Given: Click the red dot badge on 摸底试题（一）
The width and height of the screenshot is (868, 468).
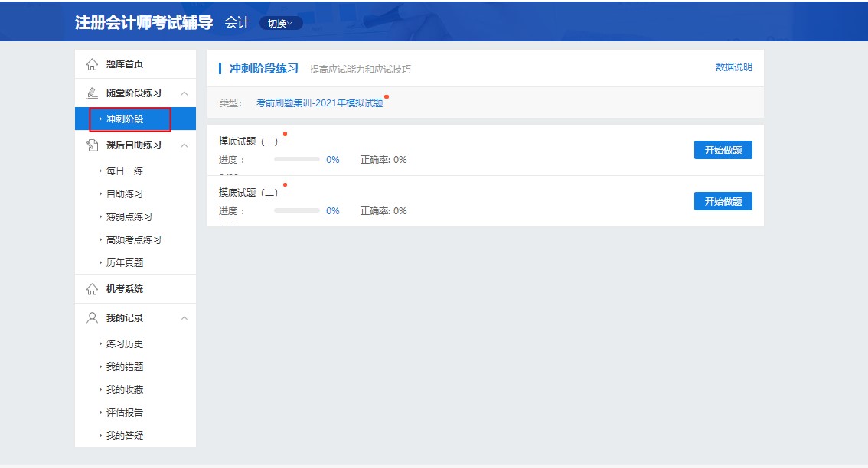Looking at the screenshot, I should click(285, 135).
